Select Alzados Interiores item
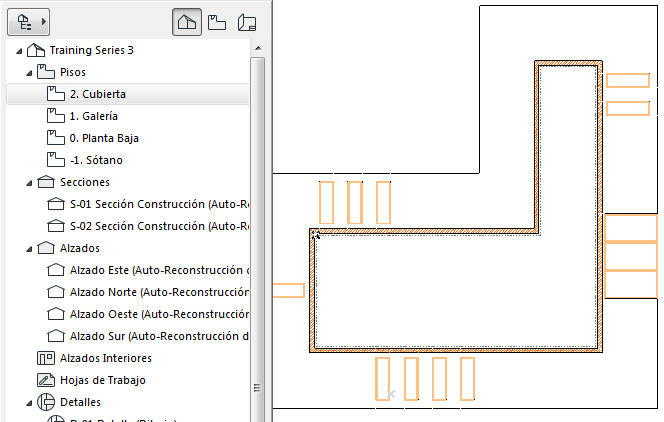664x422 pixels. click(x=106, y=358)
